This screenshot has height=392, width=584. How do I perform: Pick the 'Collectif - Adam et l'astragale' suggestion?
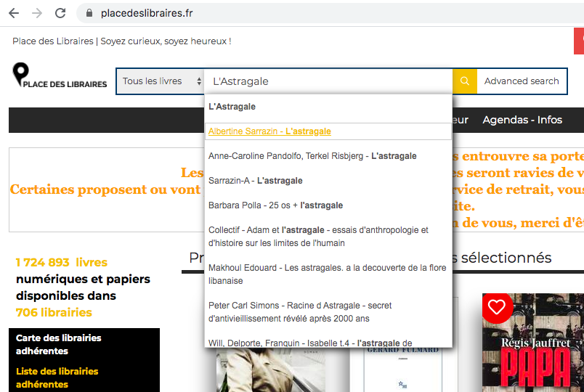click(x=328, y=237)
